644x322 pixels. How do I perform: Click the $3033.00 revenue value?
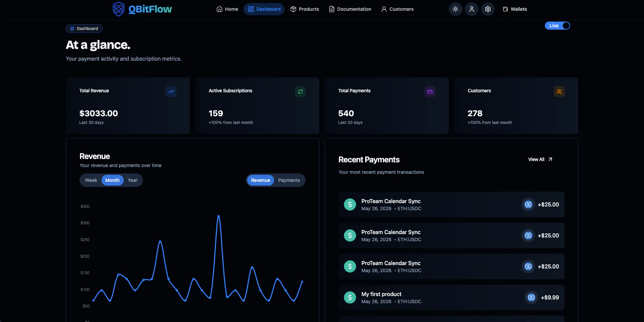click(x=98, y=114)
